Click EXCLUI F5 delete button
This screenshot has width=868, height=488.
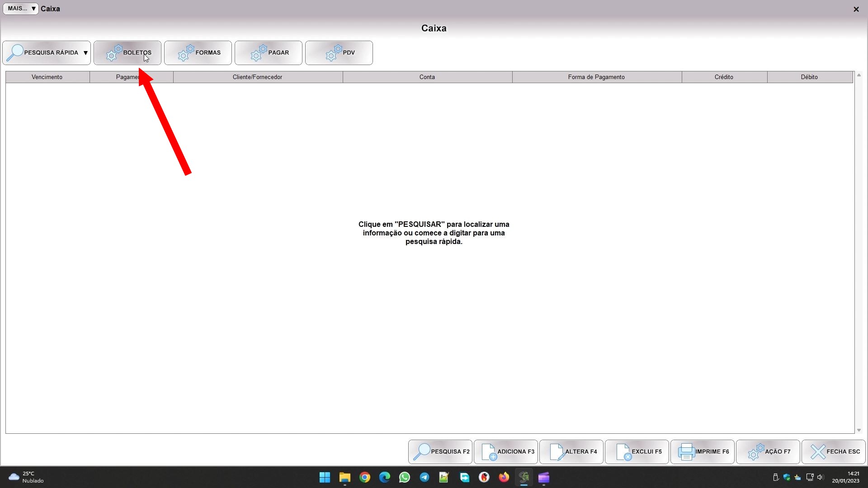coord(637,451)
